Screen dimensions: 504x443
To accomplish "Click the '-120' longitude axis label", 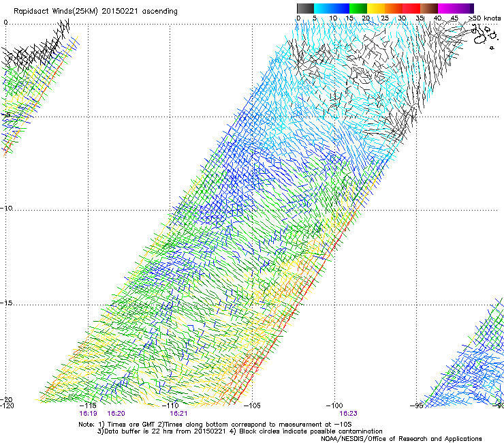I will [x=7, y=406].
